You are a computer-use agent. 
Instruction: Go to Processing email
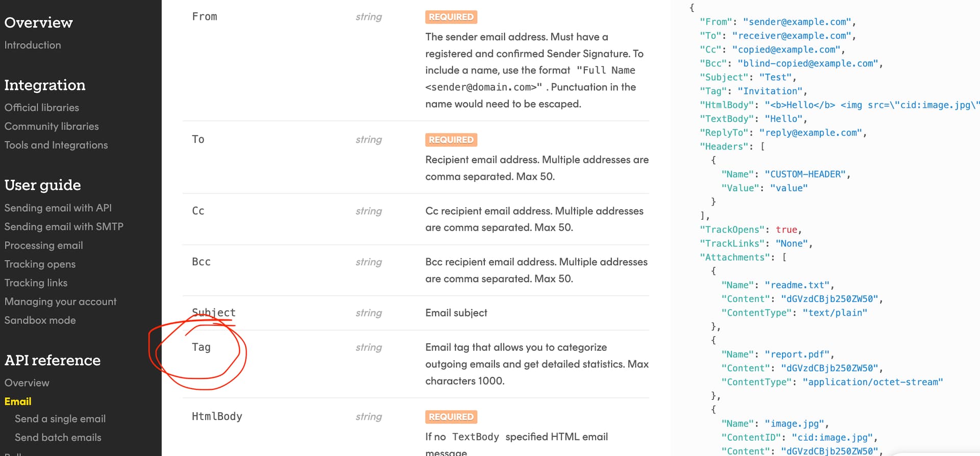pos(43,246)
